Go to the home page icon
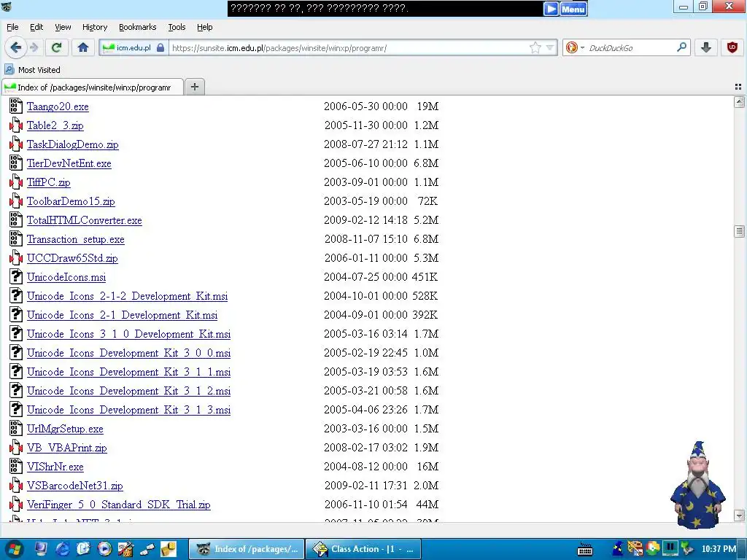 coord(83,47)
